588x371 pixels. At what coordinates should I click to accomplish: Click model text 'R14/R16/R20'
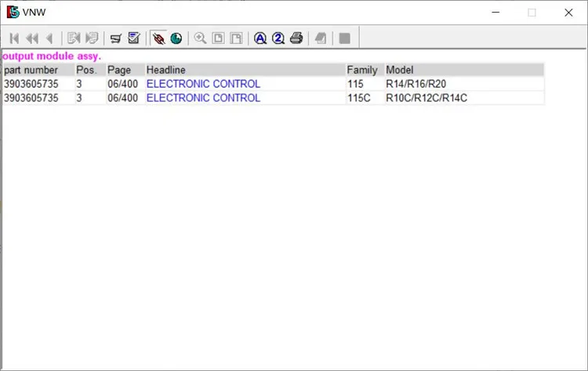(416, 84)
